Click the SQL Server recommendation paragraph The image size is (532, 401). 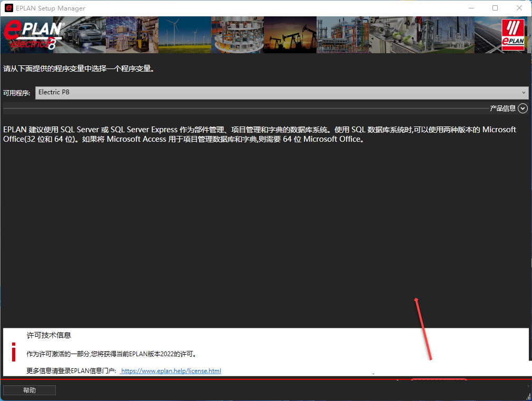260,134
